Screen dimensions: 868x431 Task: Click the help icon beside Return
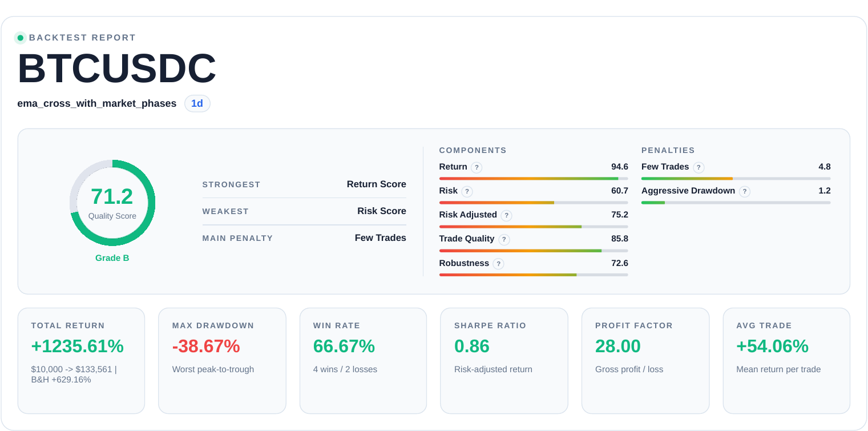tap(477, 167)
